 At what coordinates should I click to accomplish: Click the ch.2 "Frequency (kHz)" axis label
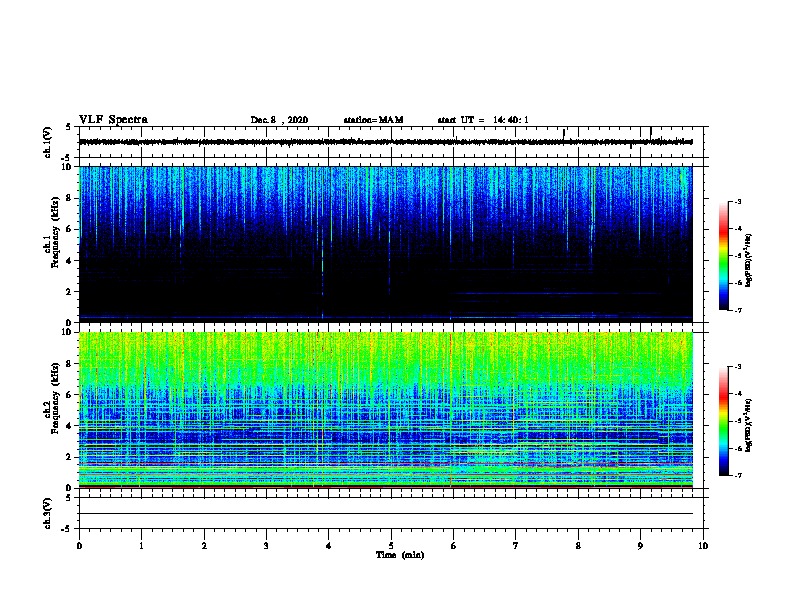(x=54, y=397)
